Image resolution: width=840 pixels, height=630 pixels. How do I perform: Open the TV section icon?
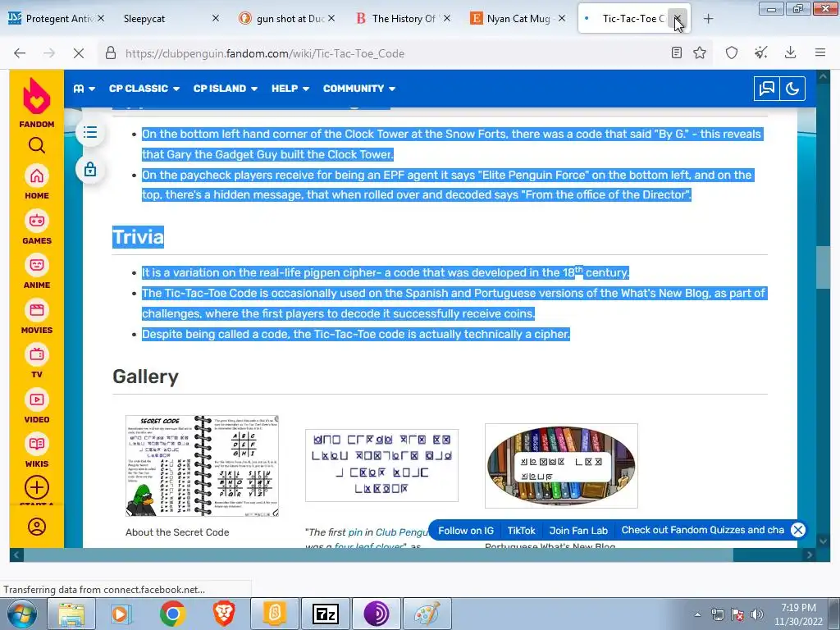36,361
